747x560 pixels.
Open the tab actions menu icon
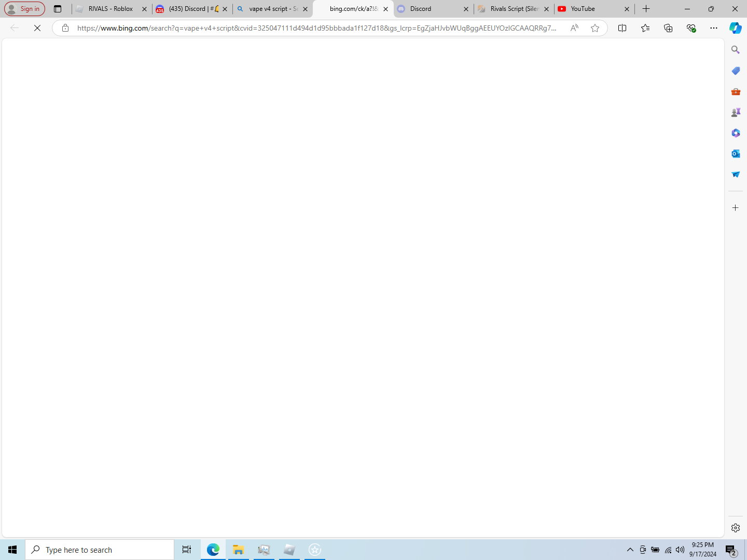coord(58,9)
